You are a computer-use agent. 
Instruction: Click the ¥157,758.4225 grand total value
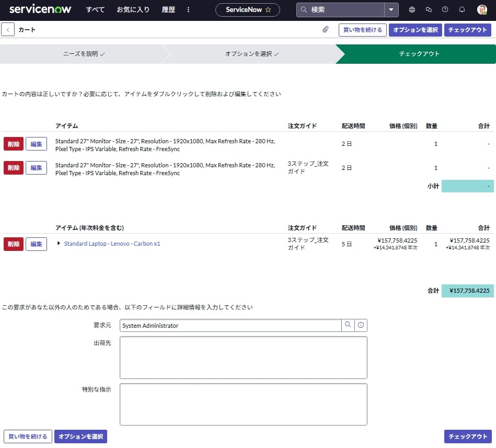pos(469,291)
